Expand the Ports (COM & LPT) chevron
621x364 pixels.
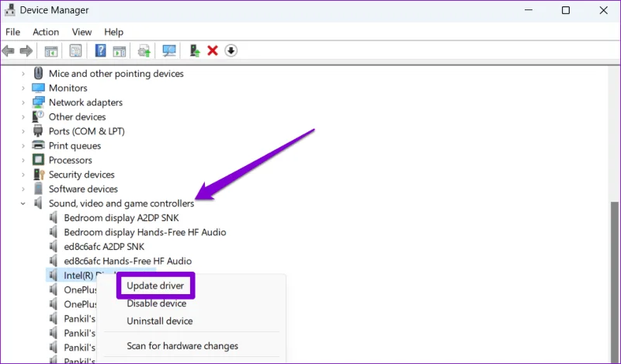tap(23, 131)
